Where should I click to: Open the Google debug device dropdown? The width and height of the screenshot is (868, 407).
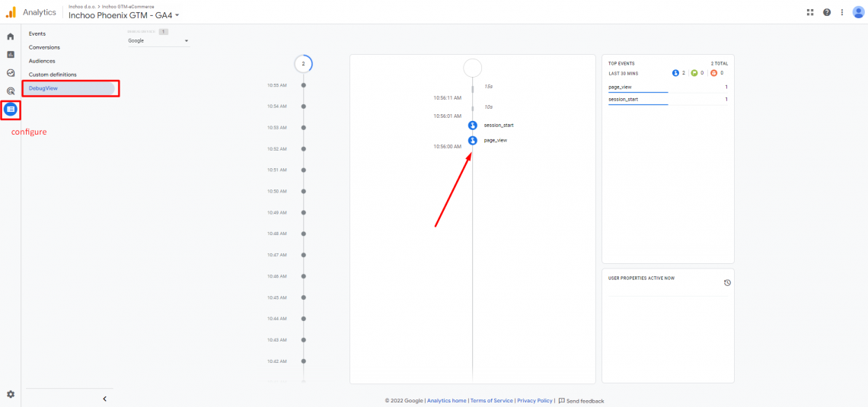[x=158, y=41]
